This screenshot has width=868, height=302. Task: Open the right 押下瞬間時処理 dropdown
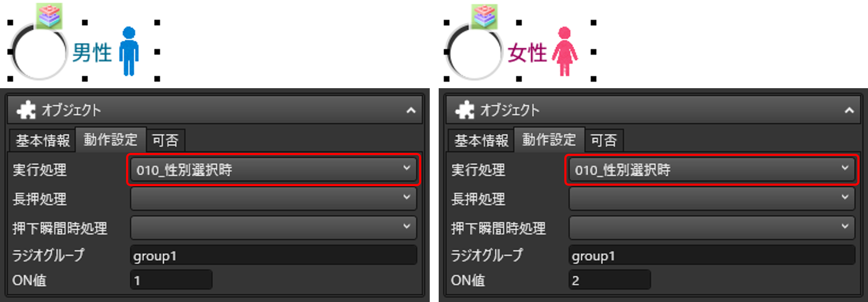click(x=712, y=228)
